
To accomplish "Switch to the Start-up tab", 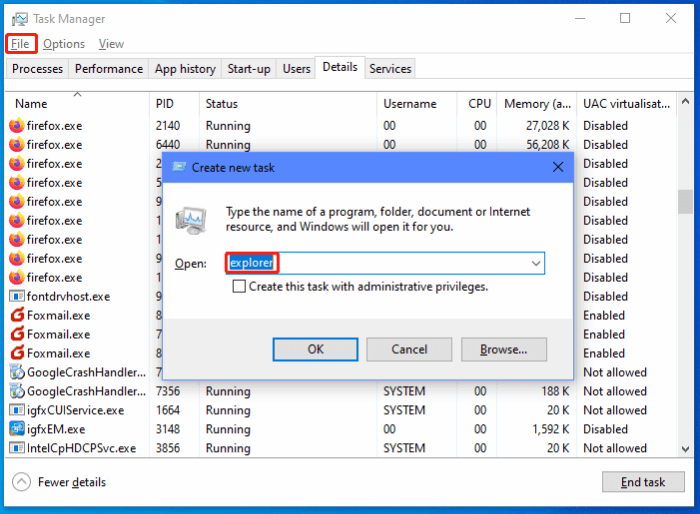I will (x=249, y=69).
